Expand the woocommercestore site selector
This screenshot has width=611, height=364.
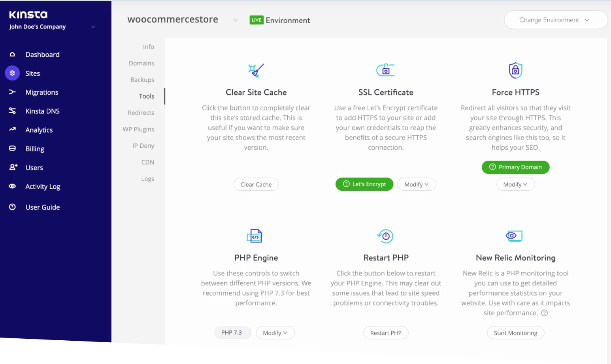coord(236,20)
